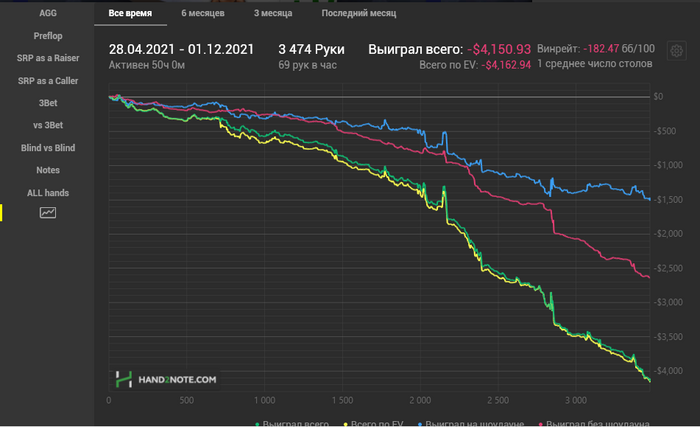Click the winrate value '-182.47'

[601, 49]
